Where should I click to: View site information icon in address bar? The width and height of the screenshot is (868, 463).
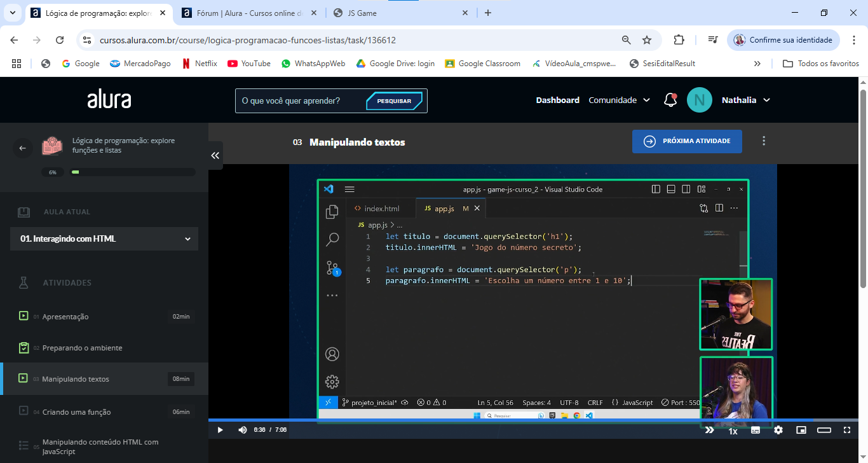88,40
